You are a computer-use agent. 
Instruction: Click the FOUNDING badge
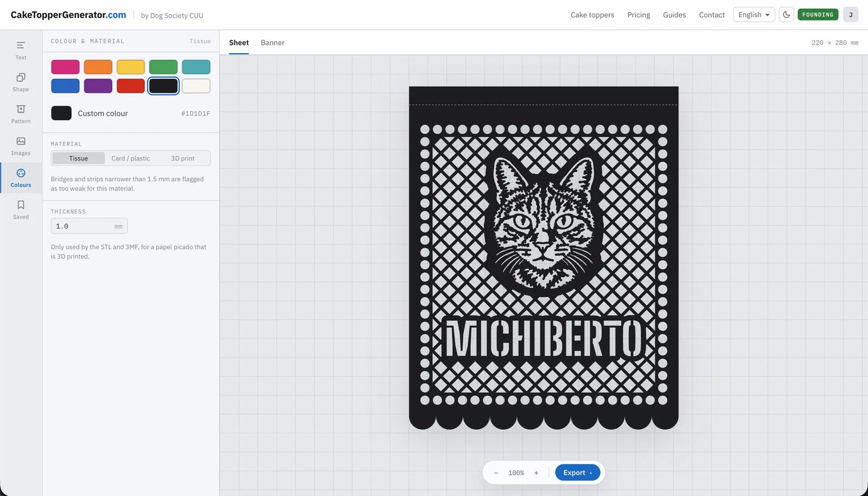coord(818,15)
